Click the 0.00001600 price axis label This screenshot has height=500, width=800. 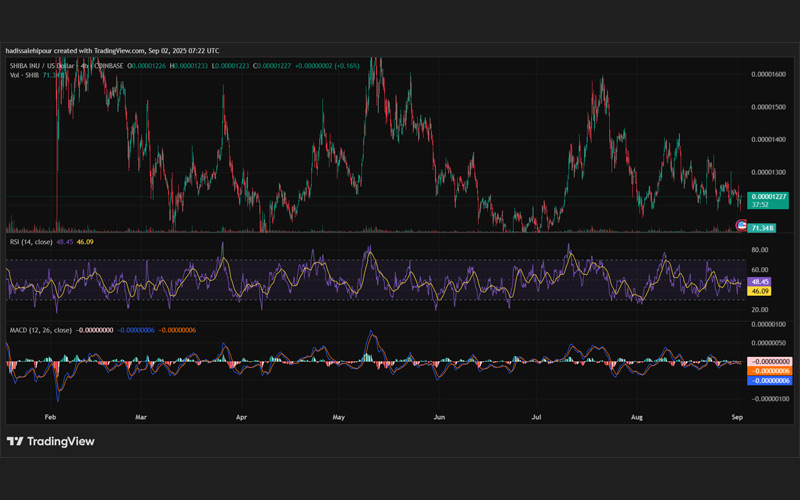[768, 74]
